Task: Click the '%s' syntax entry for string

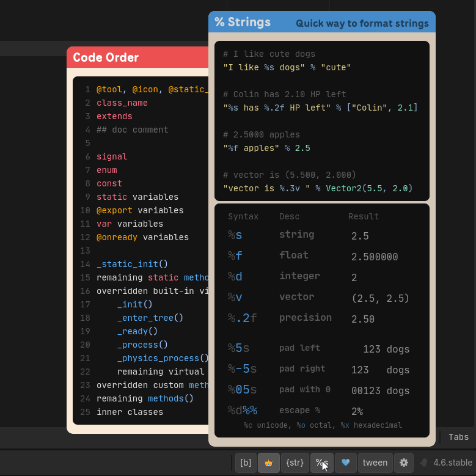Action: (235, 235)
